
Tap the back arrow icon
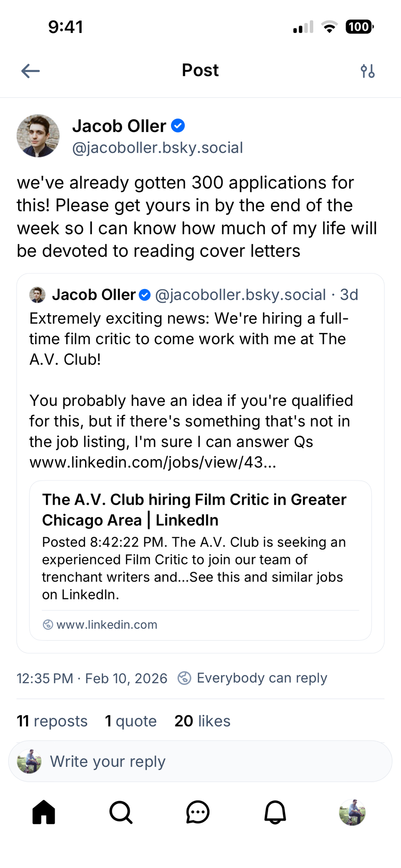point(30,71)
